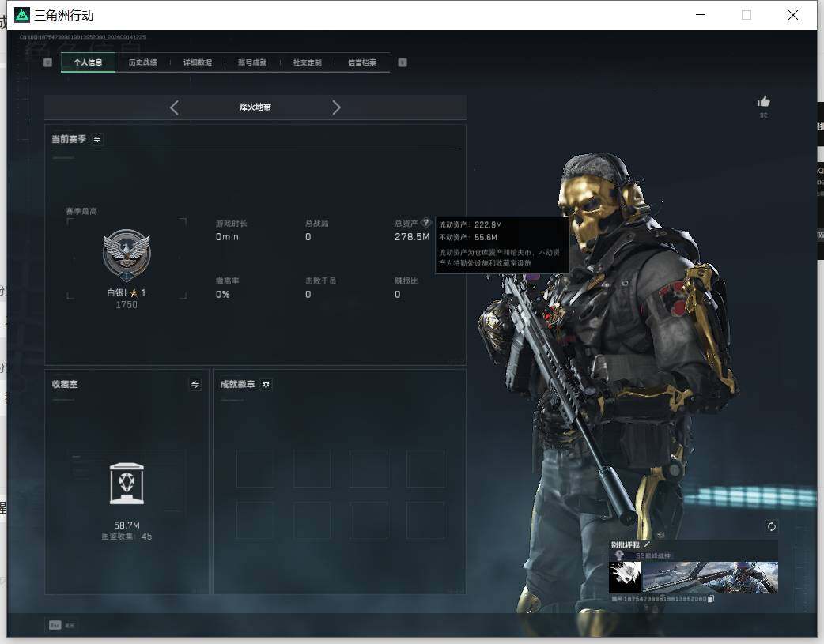Toggle the swap icon beside 当前赛季
The height and width of the screenshot is (644, 824).
97,139
